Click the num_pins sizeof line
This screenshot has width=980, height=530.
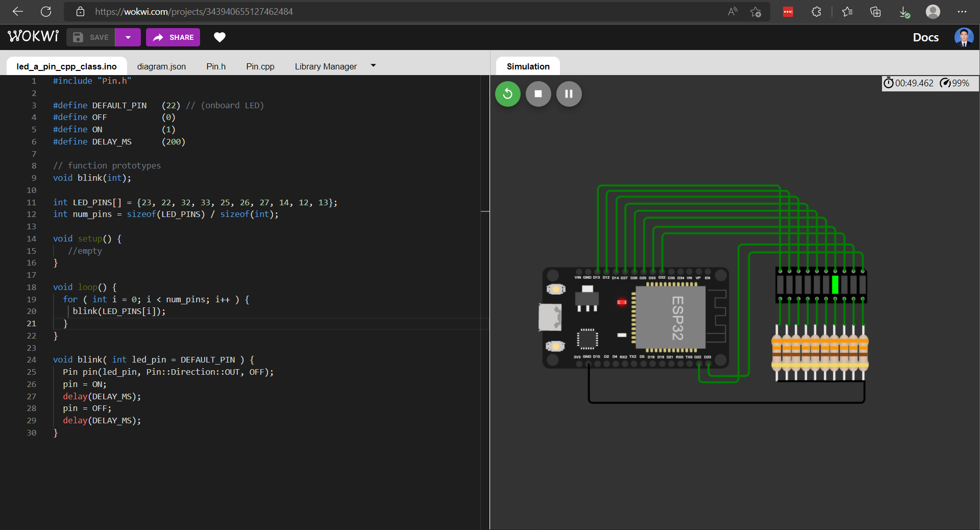(x=166, y=214)
